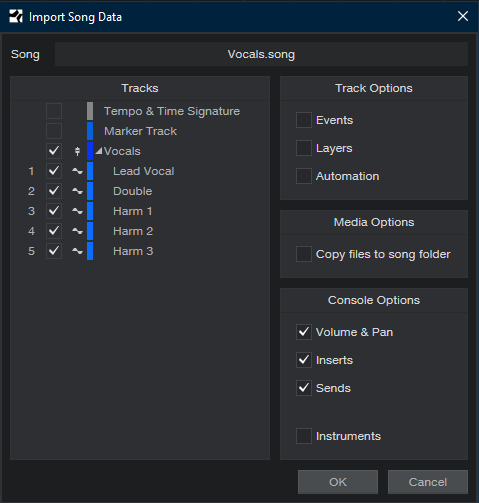479x503 pixels.
Task: Click the gray color strip of Tempo track
Action: pyautogui.click(x=90, y=111)
